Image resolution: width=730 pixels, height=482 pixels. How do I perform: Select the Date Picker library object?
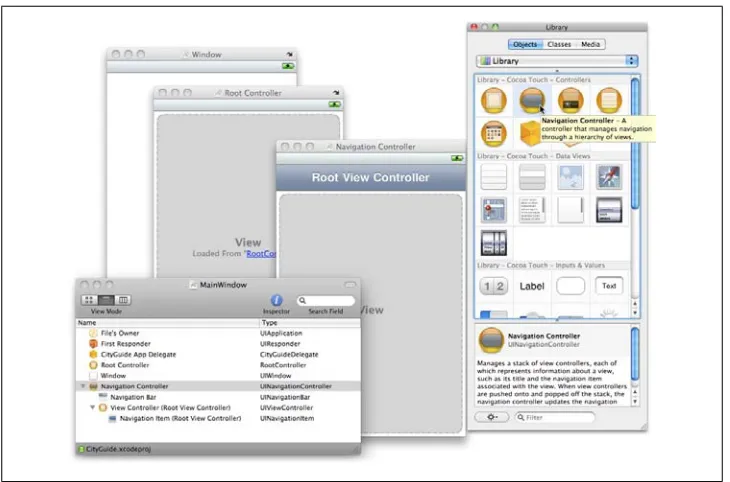click(x=609, y=210)
